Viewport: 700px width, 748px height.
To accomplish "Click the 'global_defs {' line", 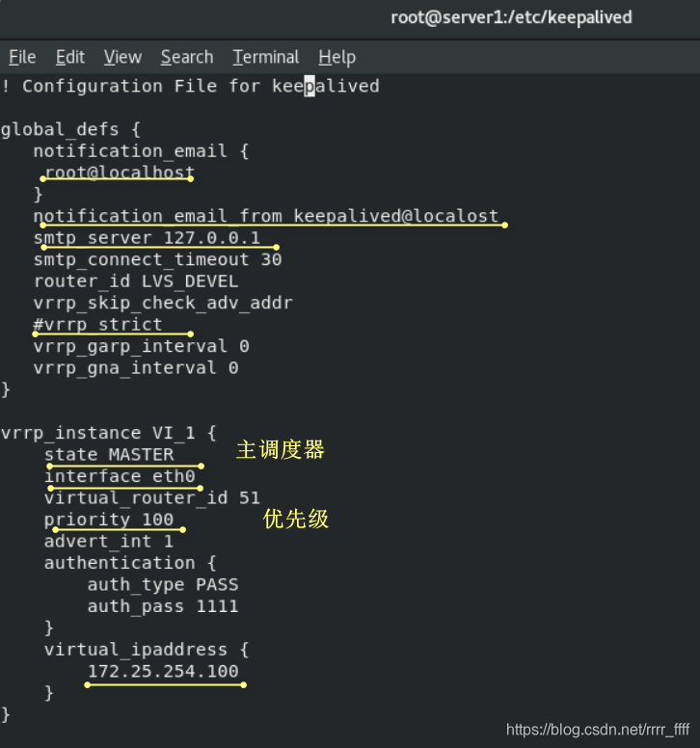I will pos(70,130).
